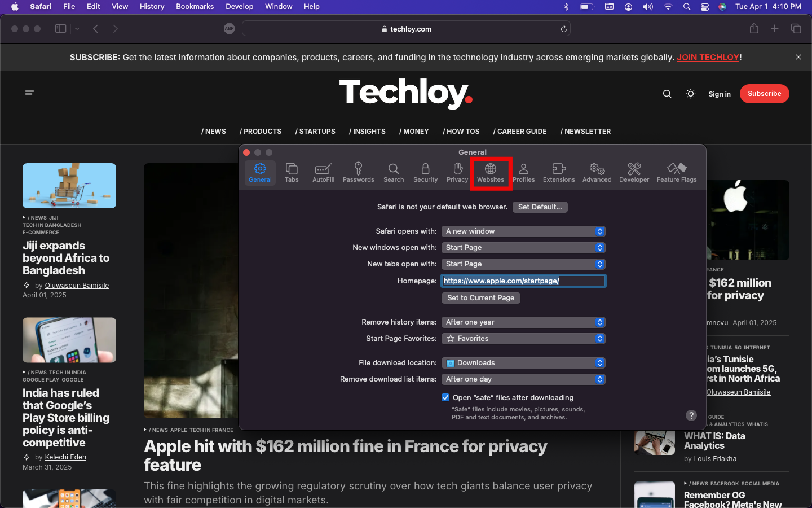The width and height of the screenshot is (812, 508).
Task: Toggle the light/dark theme sun icon
Action: click(691, 94)
